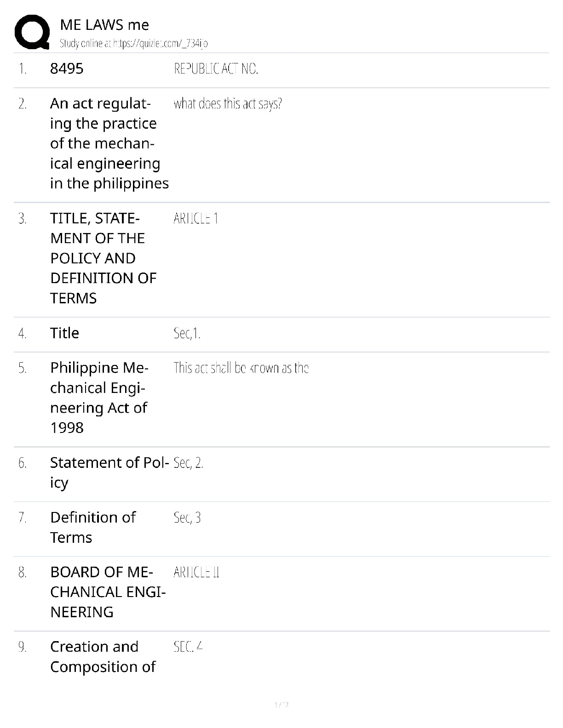
Task: Click the 'Sec, 3' definition
Action: point(187,518)
